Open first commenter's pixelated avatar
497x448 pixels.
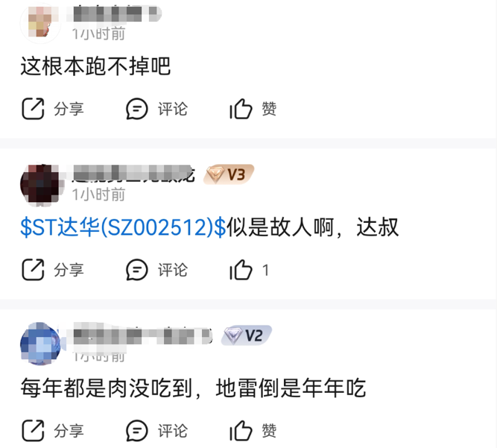click(x=40, y=23)
